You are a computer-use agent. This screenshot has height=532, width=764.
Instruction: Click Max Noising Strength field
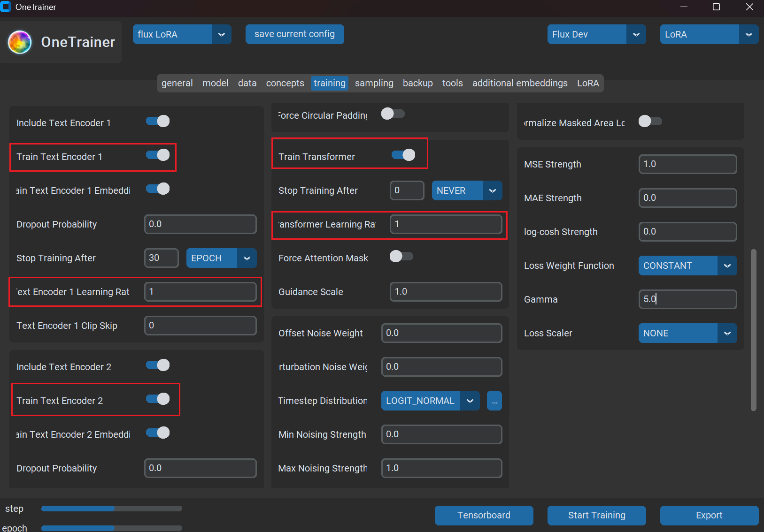(x=442, y=468)
